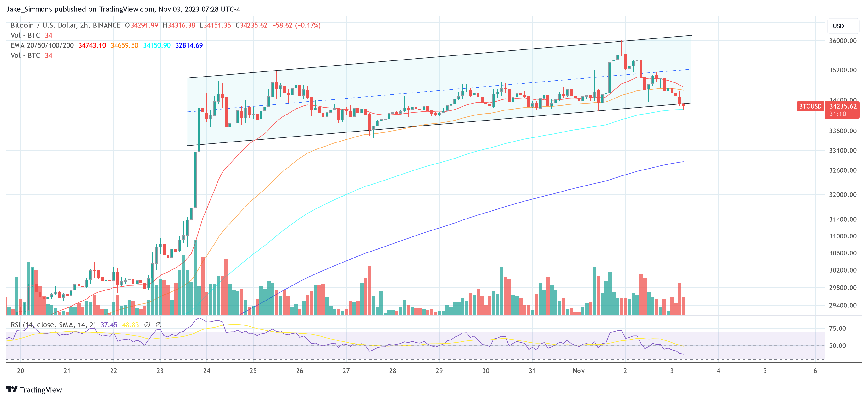Click the red EMA value 34743.10
The height and width of the screenshot is (400, 868).
[x=92, y=45]
